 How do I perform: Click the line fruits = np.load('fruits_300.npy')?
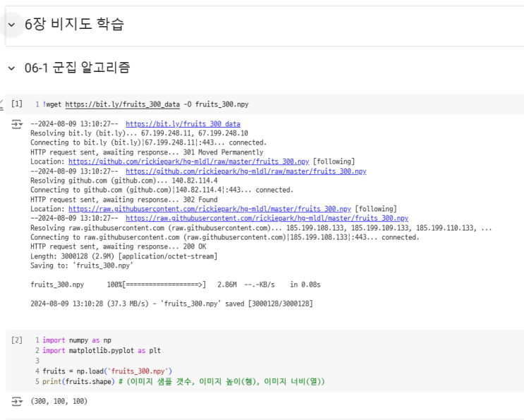[x=107, y=371]
